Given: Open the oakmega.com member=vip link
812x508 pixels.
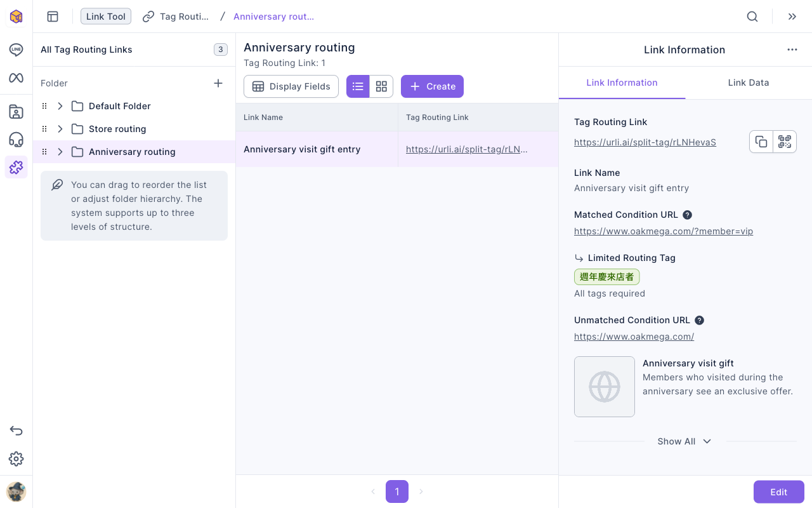Looking at the screenshot, I should (664, 231).
